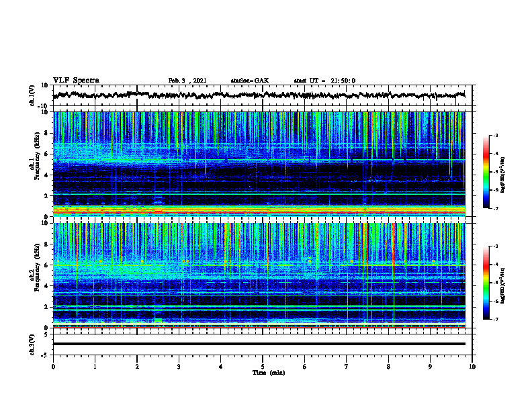Click the ch.1 spectrogram color scale bar
Screen dimensions: 532x411
pos(486,172)
